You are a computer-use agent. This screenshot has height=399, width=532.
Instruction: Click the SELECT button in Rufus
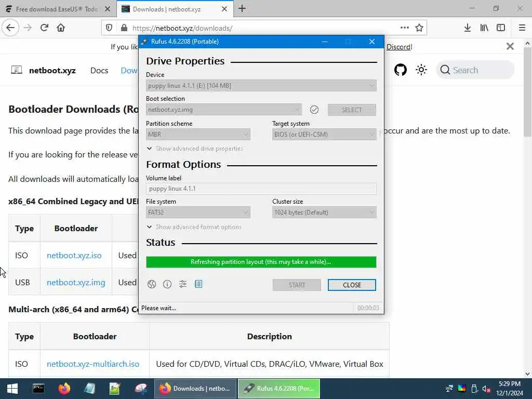(x=352, y=110)
